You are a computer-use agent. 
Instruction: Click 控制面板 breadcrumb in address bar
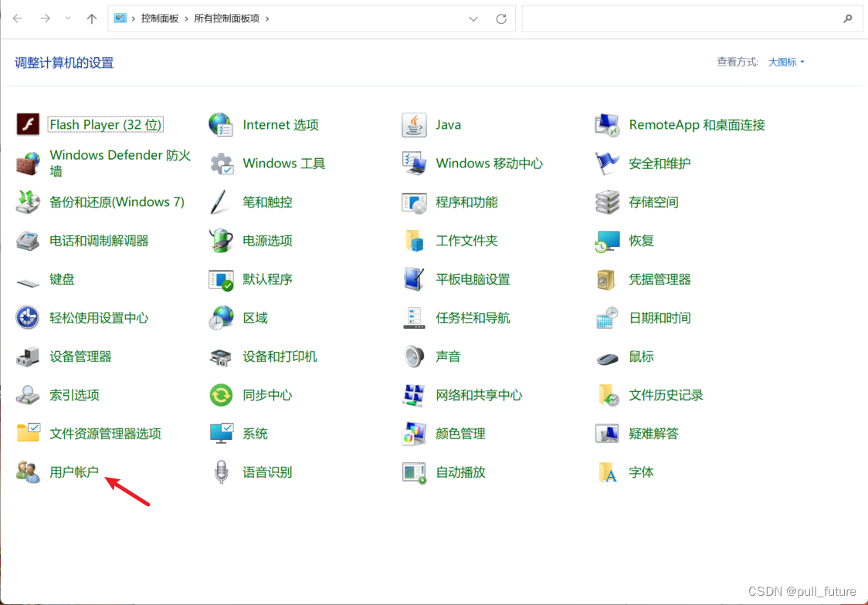[159, 19]
